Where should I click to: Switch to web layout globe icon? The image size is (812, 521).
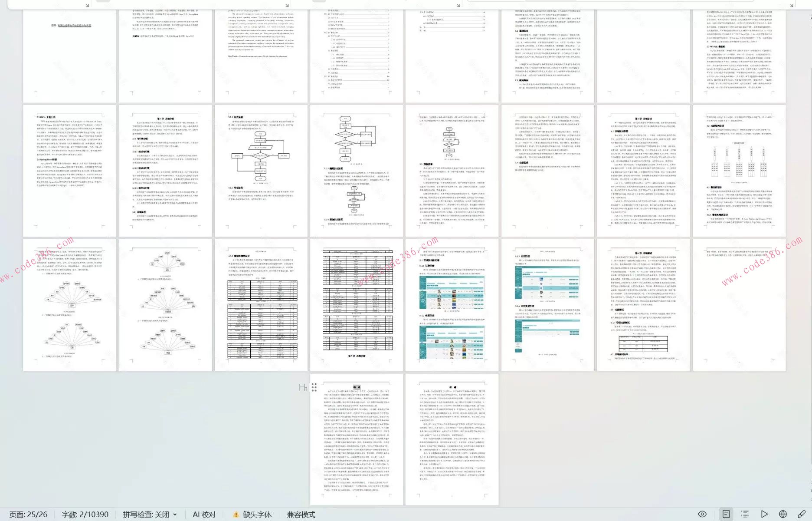click(x=783, y=514)
